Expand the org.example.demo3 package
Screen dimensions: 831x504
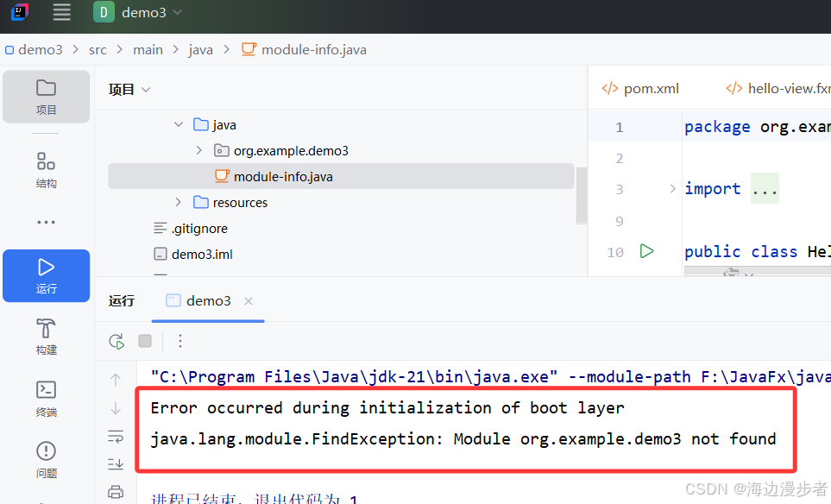click(199, 150)
